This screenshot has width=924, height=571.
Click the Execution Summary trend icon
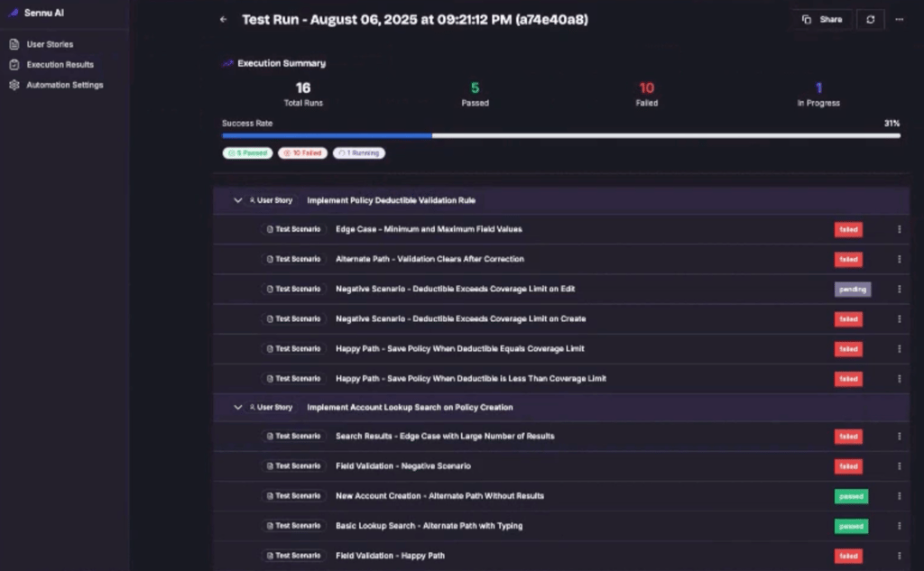coord(227,63)
